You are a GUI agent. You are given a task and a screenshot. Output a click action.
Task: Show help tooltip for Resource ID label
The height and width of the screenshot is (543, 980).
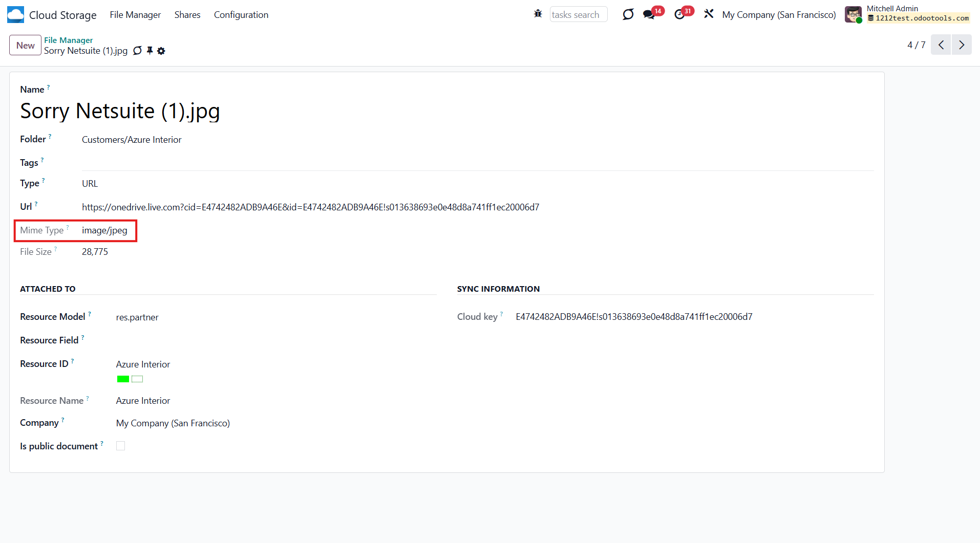[72, 361]
